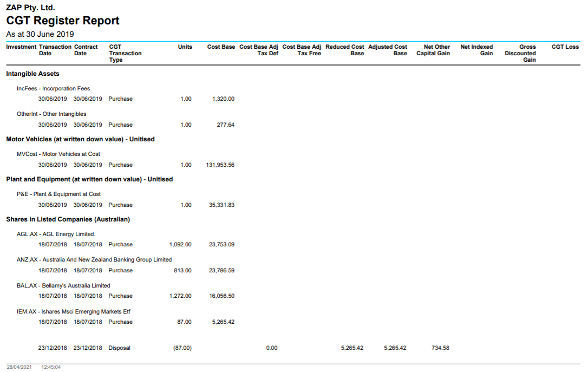
Task: Click the IEM.AX Ishares Emerging Markets entry
Action: 73,311
